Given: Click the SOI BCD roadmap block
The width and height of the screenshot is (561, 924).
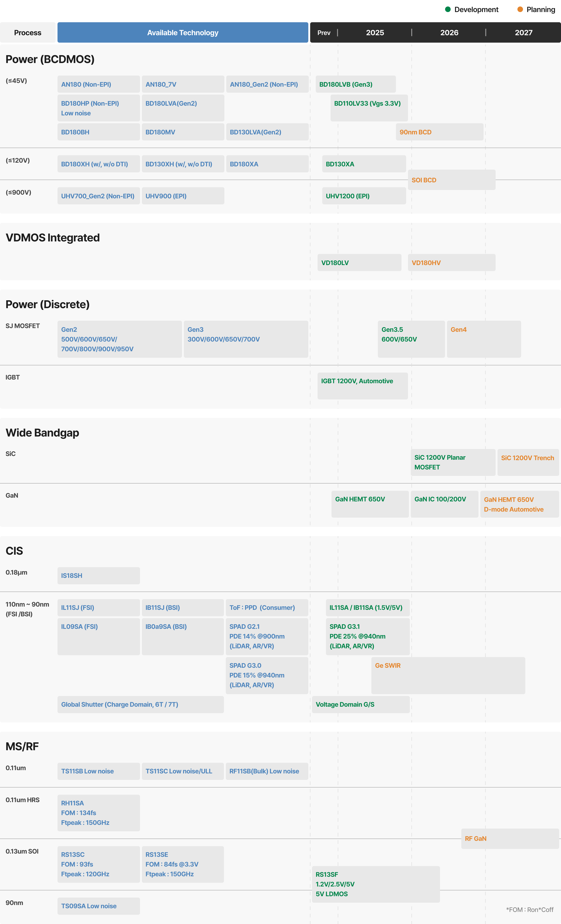Looking at the screenshot, I should pyautogui.click(x=451, y=180).
